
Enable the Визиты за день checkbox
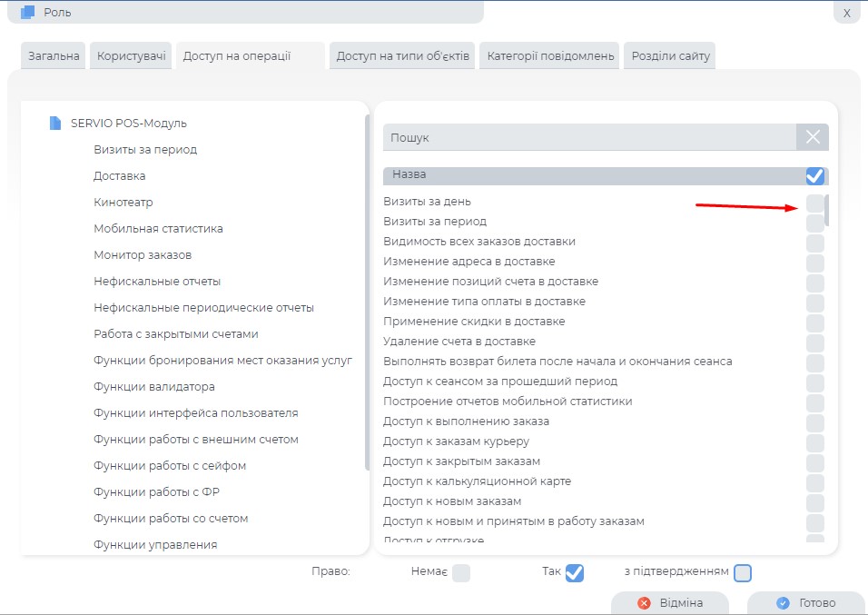pyautogui.click(x=814, y=202)
